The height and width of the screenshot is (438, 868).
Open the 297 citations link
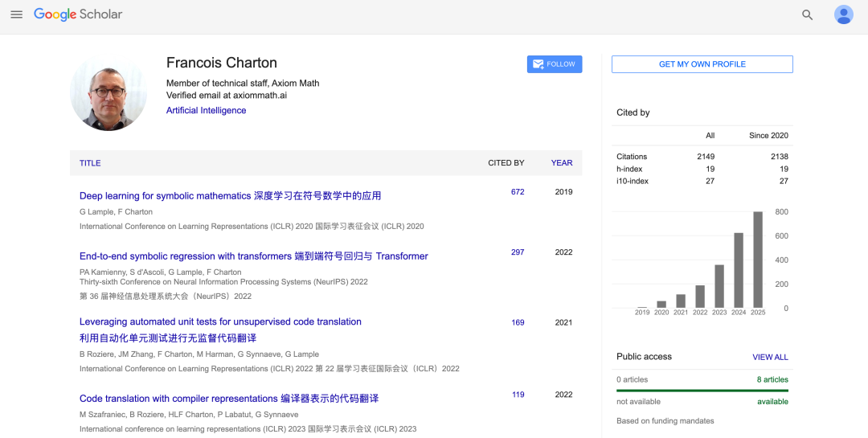coord(518,252)
